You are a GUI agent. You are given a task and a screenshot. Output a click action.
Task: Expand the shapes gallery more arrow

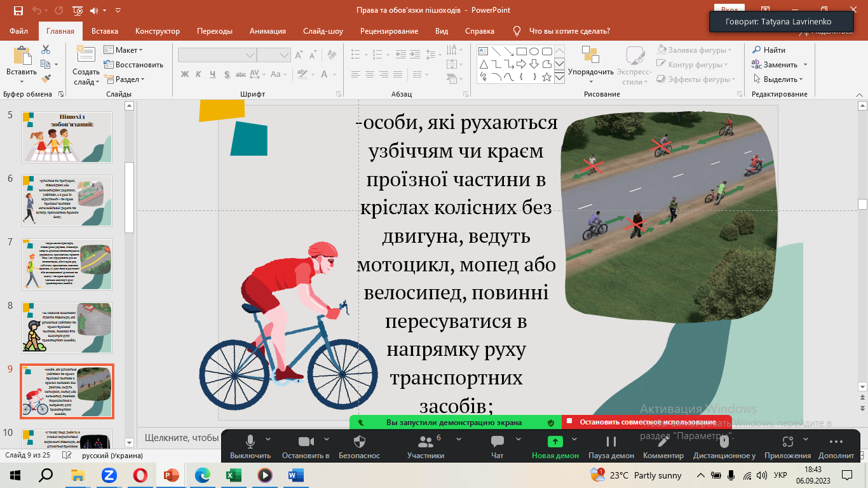coord(559,78)
